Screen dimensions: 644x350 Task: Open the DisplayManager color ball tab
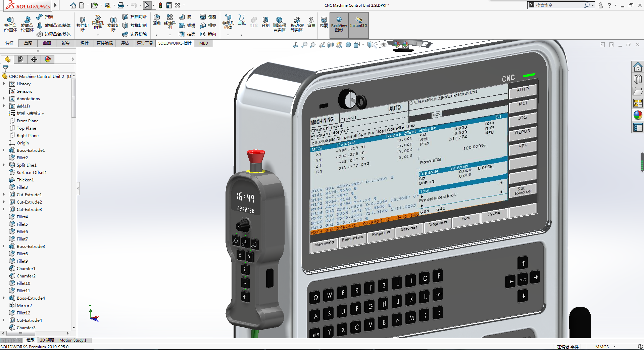click(48, 59)
